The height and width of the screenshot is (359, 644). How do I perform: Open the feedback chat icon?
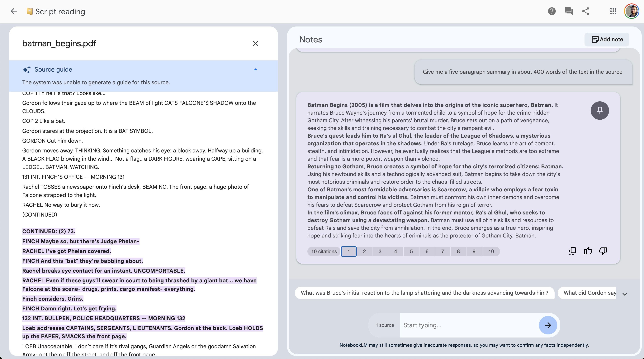(569, 11)
